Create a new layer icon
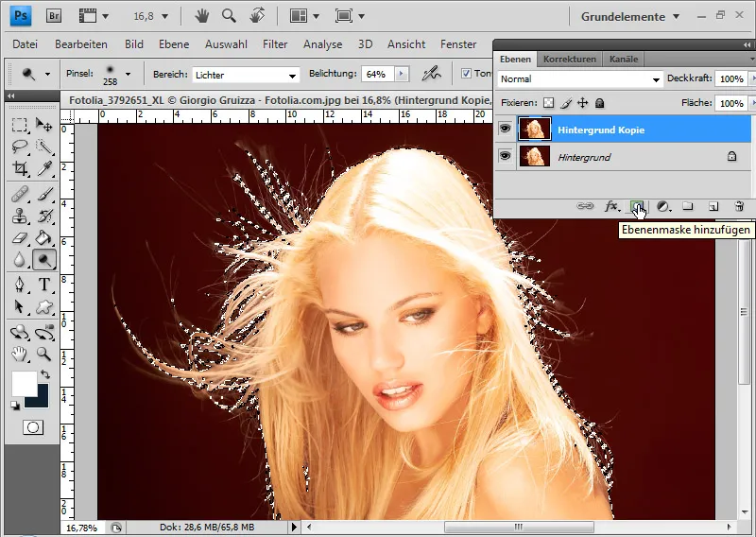This screenshot has height=537, width=756. pos(713,206)
